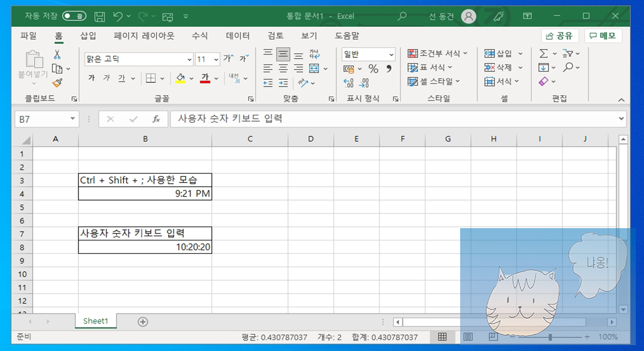The image size is (644, 351).
Task: Click the zoom slider handle
Action: [x=550, y=337]
